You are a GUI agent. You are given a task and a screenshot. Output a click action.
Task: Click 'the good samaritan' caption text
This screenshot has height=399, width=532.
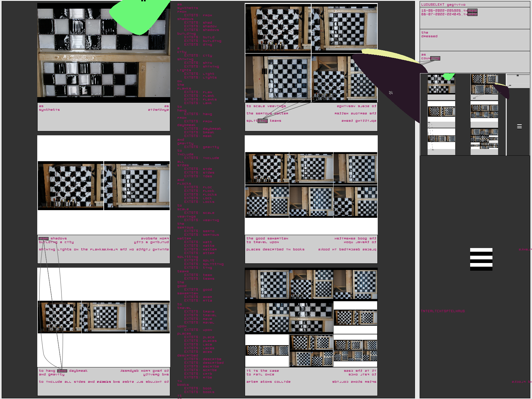(x=267, y=238)
